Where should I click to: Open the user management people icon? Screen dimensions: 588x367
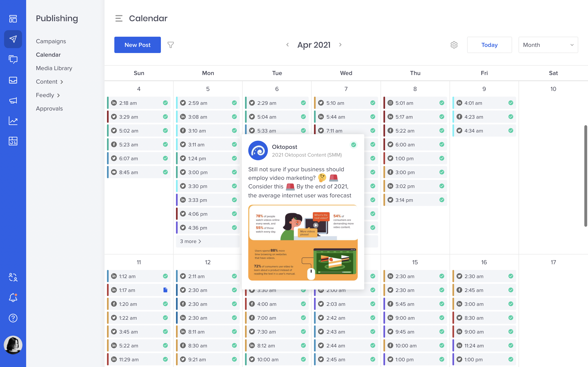[x=13, y=277]
